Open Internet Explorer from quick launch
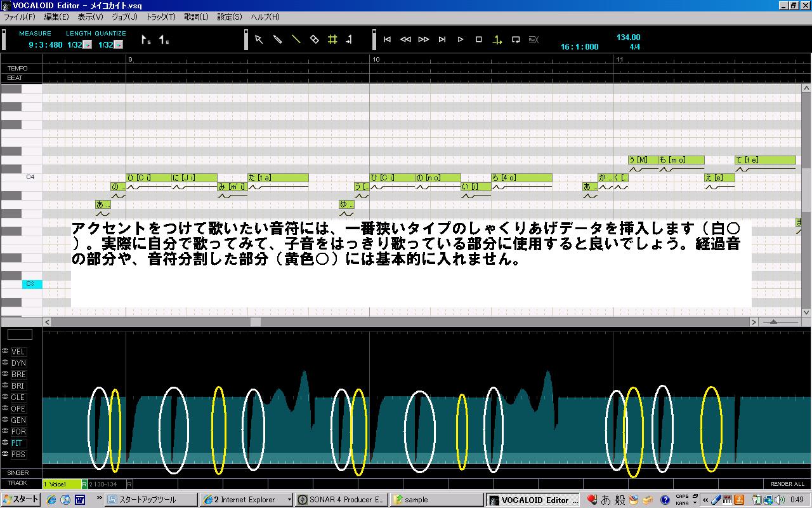Viewport: 812px width, 508px height. (51, 500)
